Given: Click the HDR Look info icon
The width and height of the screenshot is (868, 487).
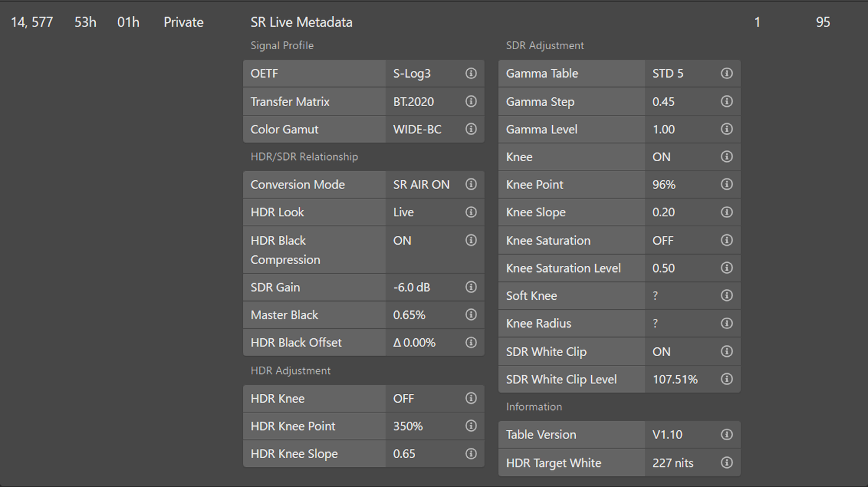Looking at the screenshot, I should pos(471,212).
